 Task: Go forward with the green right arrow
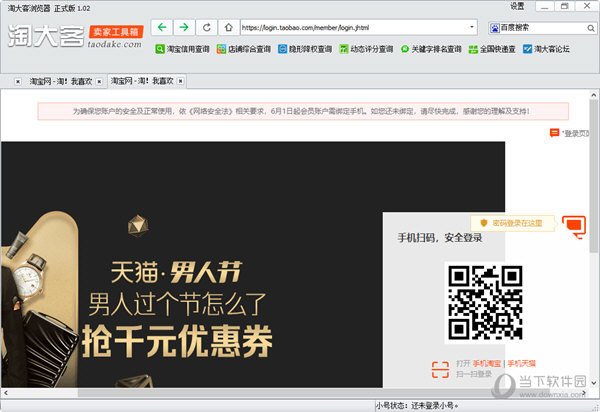click(184, 27)
